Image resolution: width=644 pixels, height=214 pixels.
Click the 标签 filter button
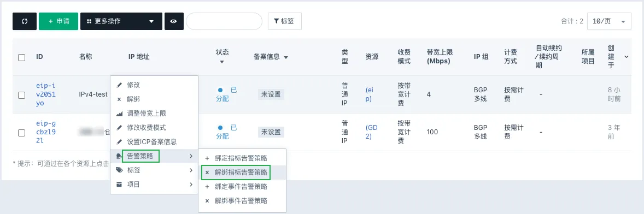(285, 21)
